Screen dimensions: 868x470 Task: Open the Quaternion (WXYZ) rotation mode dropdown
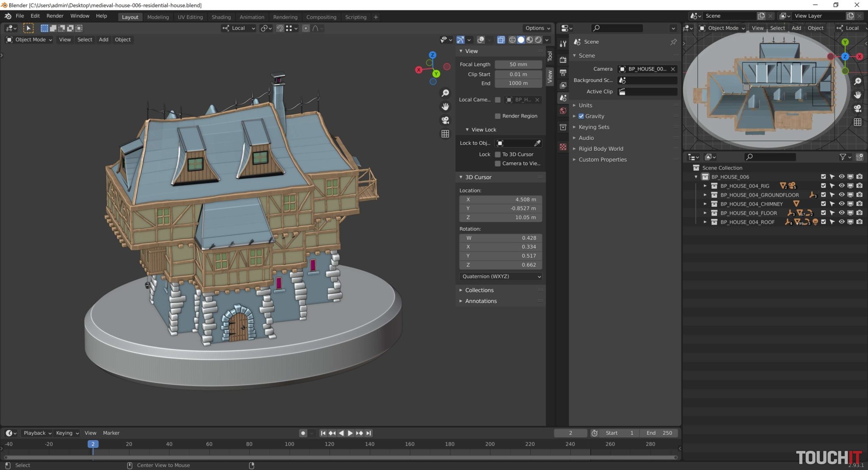(x=501, y=276)
